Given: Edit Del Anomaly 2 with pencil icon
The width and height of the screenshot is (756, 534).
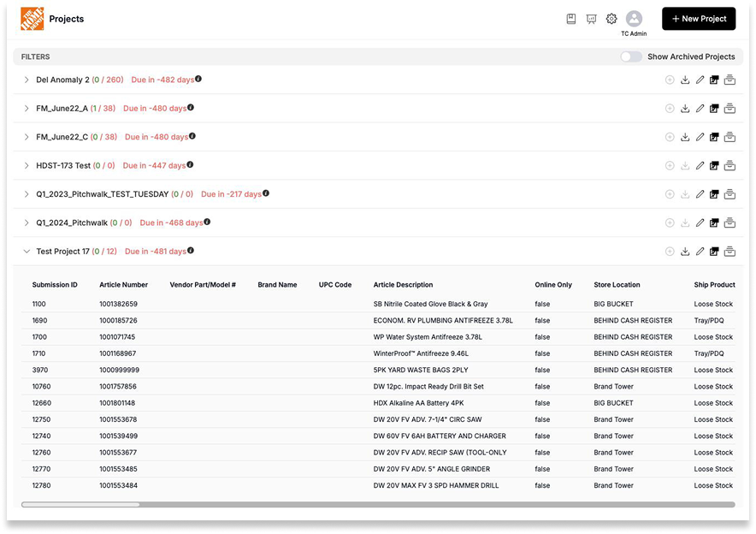Looking at the screenshot, I should pos(700,80).
